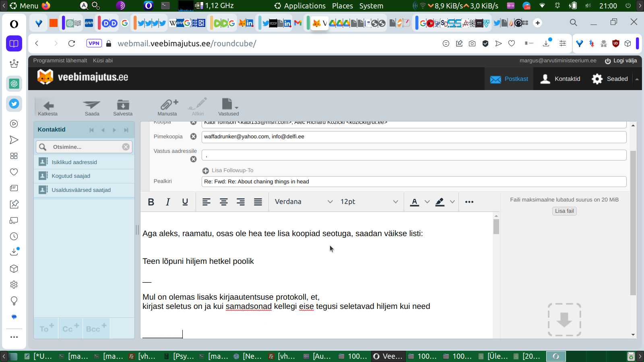Screen dimensions: 644x362
Task: Apply the text color
Action: pos(415,202)
